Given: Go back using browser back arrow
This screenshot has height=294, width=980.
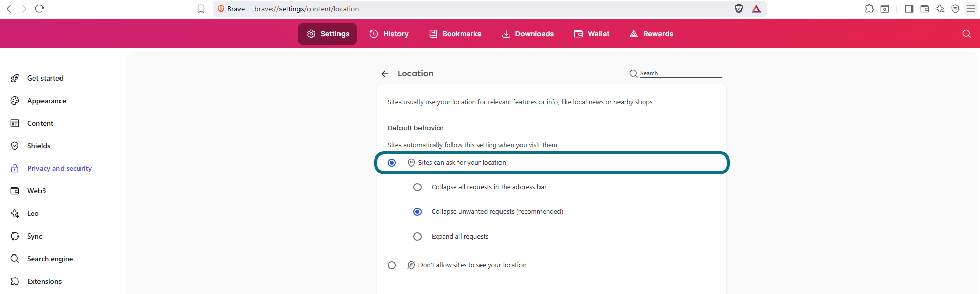Looking at the screenshot, I should click(9, 9).
